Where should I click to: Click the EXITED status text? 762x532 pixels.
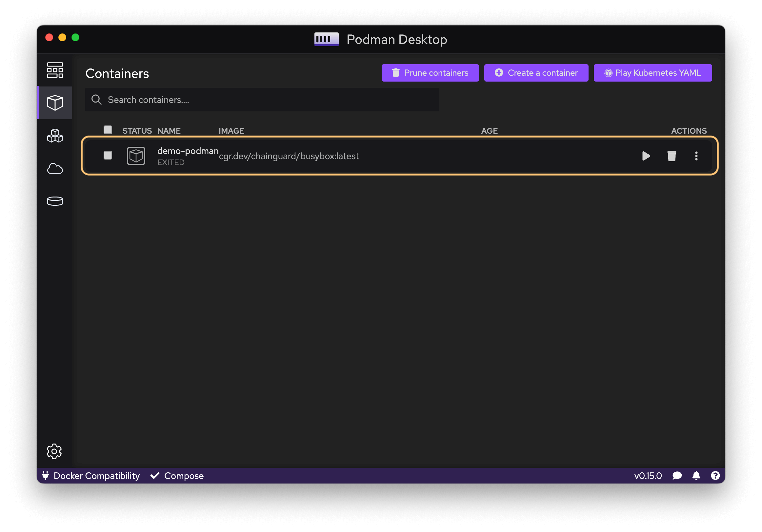171,162
